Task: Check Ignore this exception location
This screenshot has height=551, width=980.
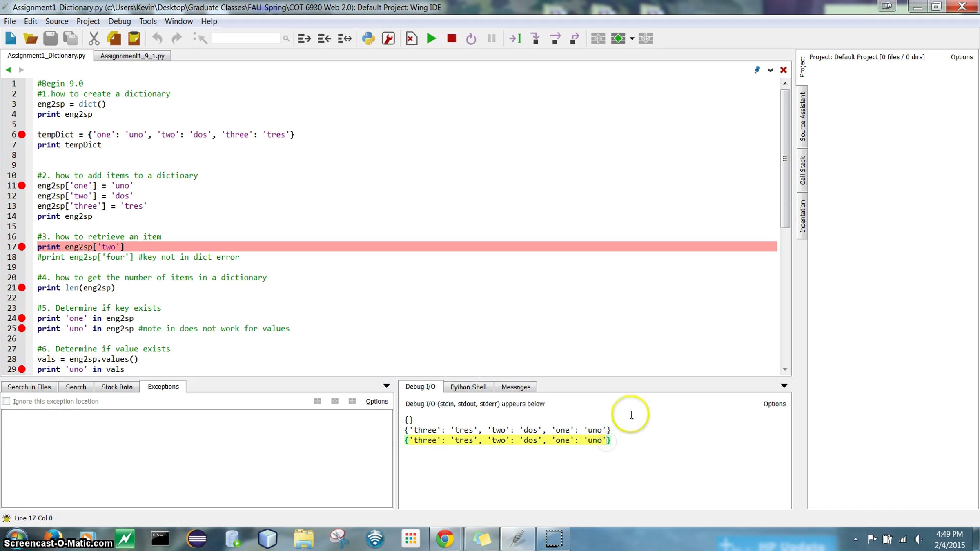Action: point(7,401)
